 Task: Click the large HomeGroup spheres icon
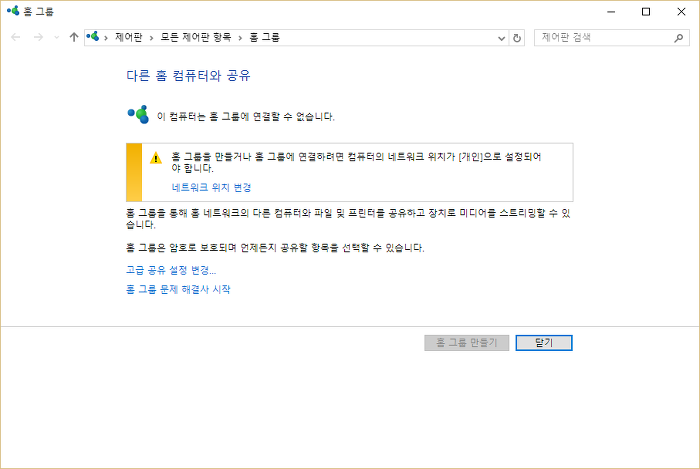pos(138,115)
